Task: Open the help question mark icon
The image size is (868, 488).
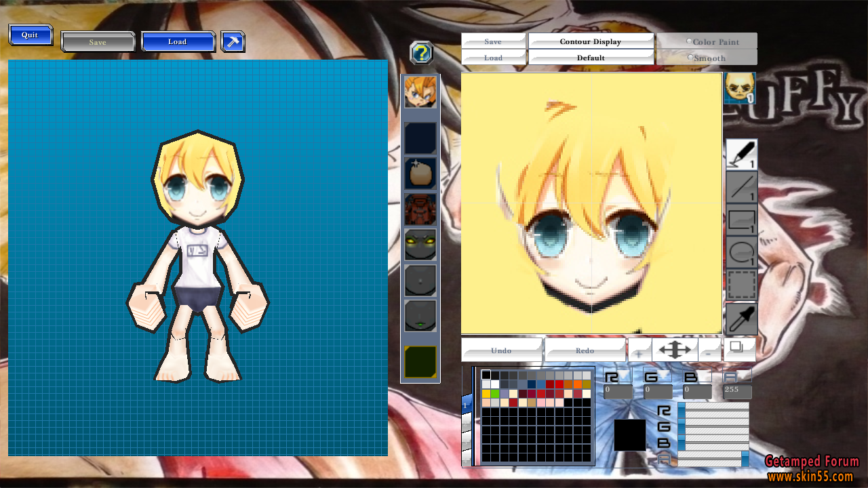Action: [x=422, y=53]
